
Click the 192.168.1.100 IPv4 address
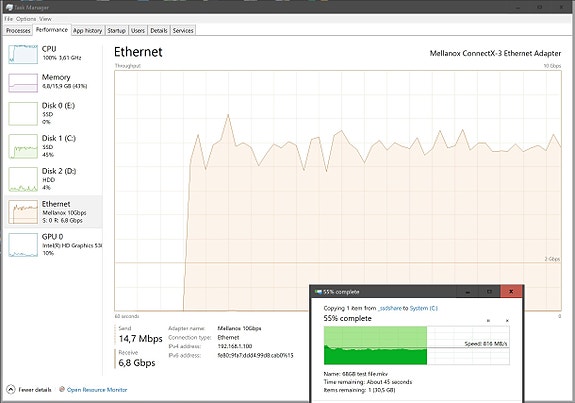(x=235, y=346)
